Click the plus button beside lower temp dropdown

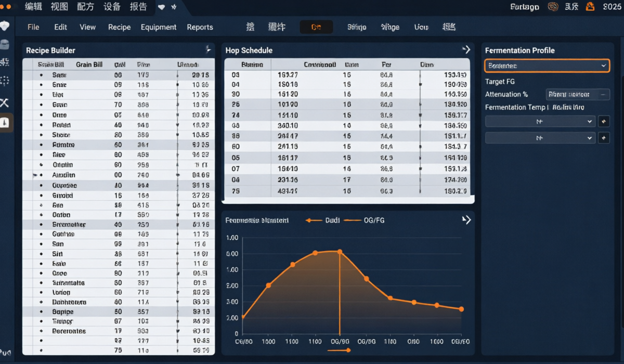[604, 138]
